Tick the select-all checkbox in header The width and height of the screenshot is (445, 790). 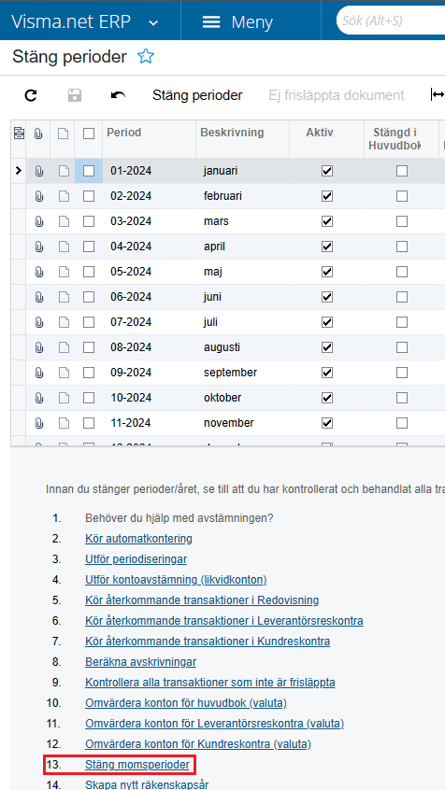tap(89, 134)
